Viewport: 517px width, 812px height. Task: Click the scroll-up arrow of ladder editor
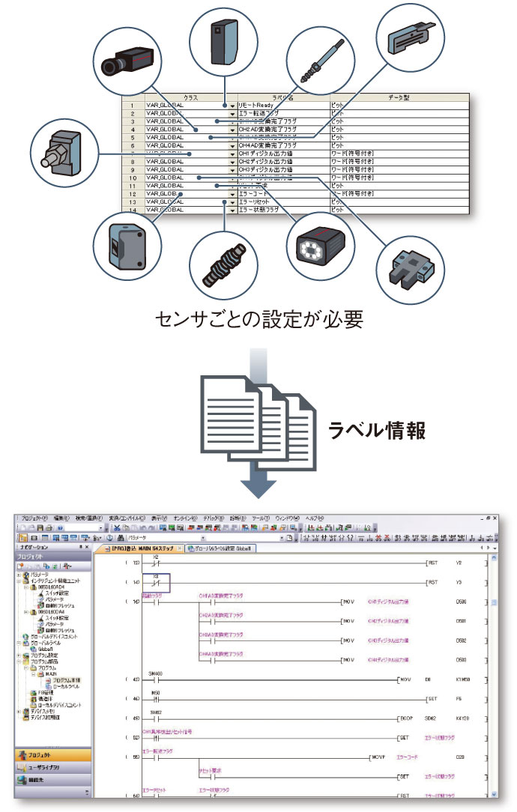pyautogui.click(x=495, y=557)
